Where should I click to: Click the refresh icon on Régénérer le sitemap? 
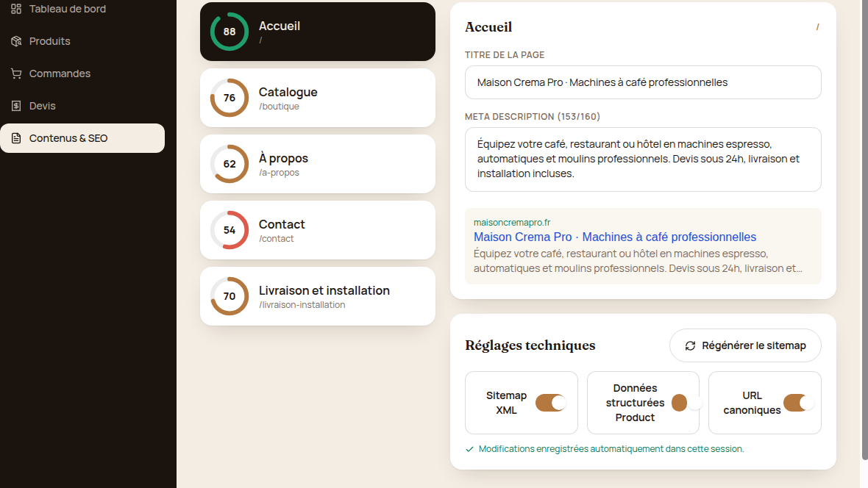click(690, 346)
